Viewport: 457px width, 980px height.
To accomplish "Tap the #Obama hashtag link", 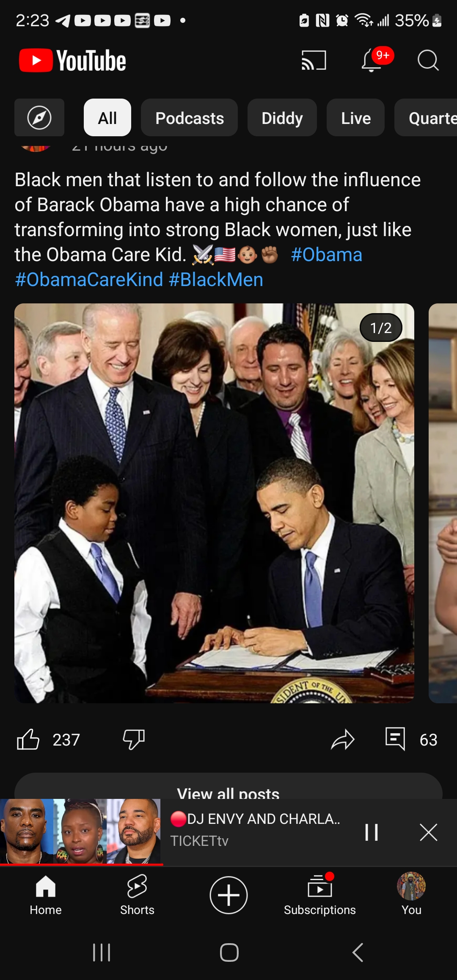I will [326, 255].
